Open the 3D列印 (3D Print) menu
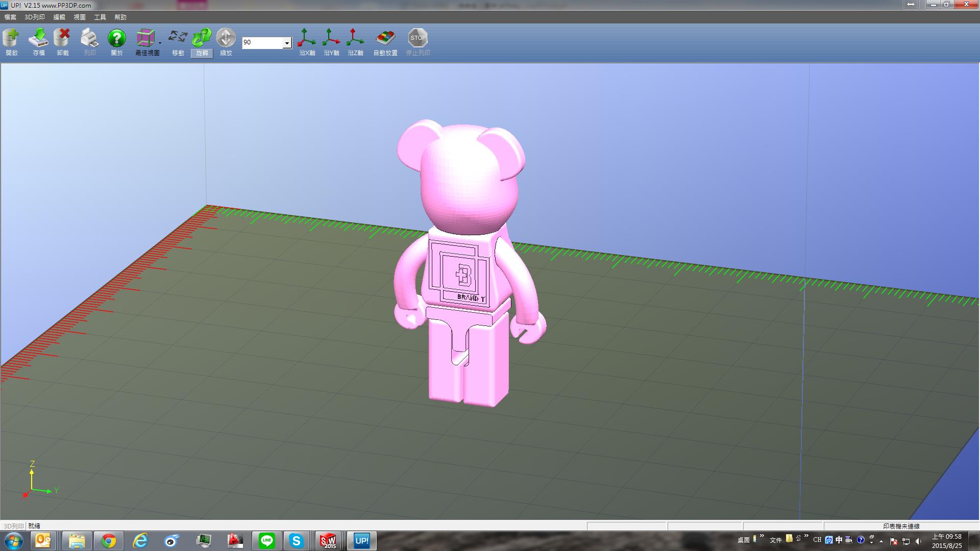The image size is (980, 551). [x=35, y=17]
